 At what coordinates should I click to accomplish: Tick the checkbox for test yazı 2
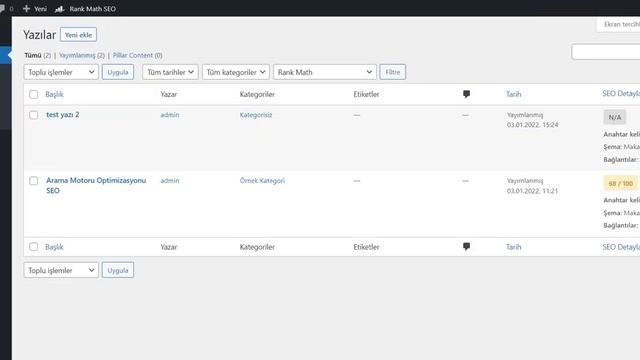(33, 115)
